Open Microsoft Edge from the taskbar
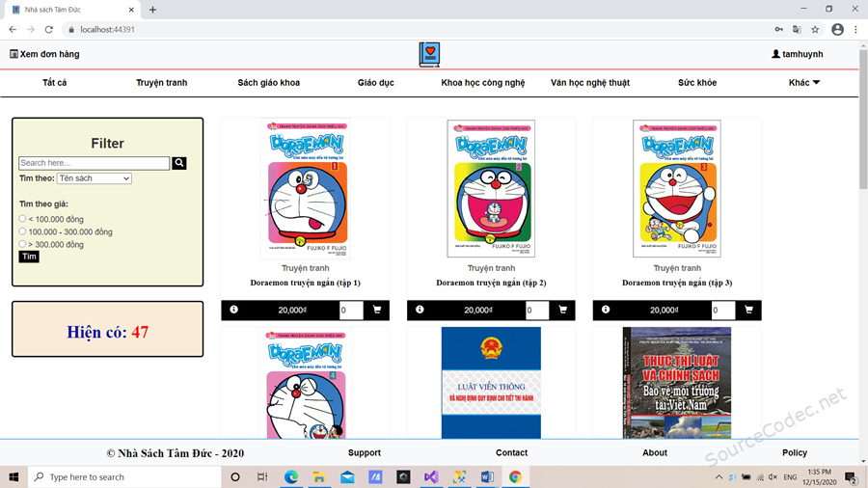868x488 pixels. tap(291, 477)
